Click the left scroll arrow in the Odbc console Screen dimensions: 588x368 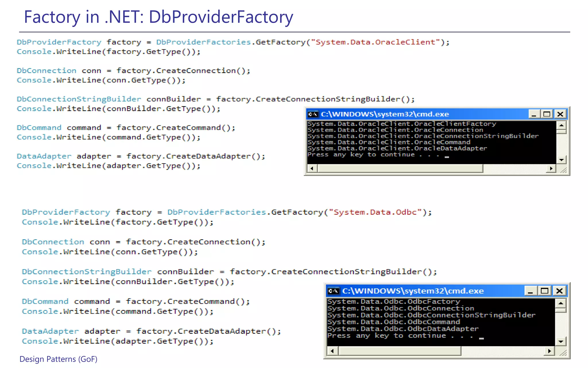pos(332,351)
